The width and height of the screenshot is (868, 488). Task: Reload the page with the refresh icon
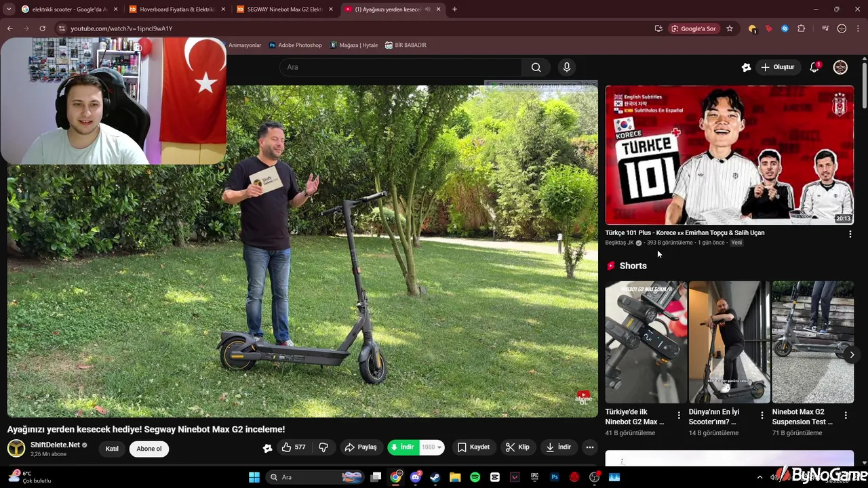click(x=42, y=28)
